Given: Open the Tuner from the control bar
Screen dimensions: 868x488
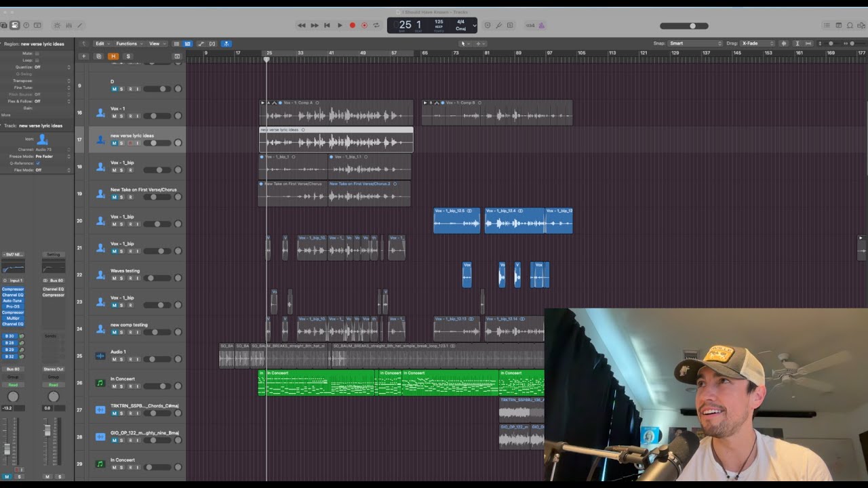Looking at the screenshot, I should pyautogui.click(x=498, y=25).
